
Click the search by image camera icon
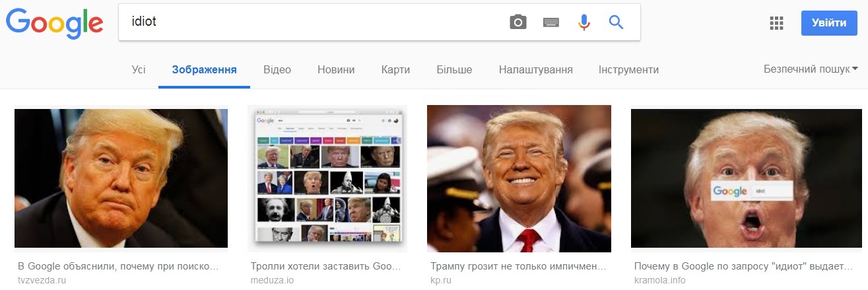pos(518,22)
